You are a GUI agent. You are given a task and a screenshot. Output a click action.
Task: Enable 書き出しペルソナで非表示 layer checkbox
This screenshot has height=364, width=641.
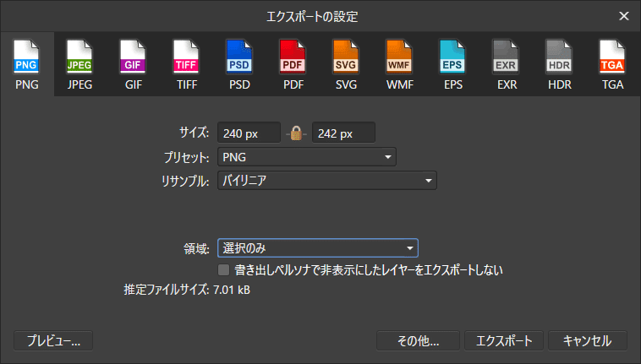click(223, 269)
